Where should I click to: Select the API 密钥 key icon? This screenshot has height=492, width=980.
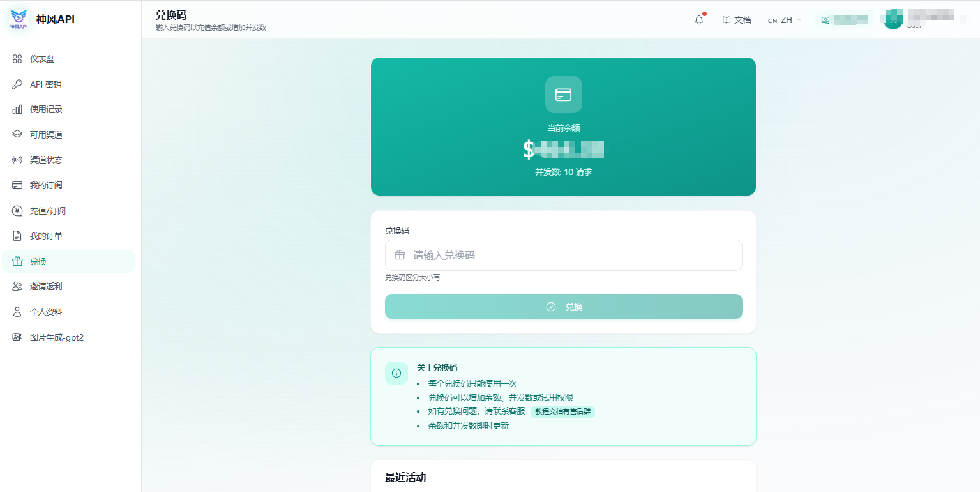[x=17, y=84]
